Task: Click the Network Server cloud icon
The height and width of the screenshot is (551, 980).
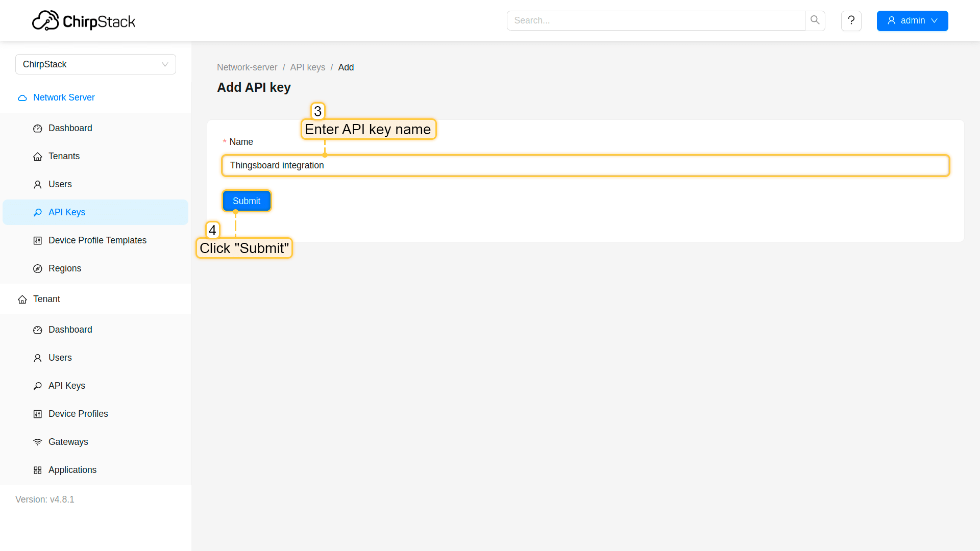Action: [x=22, y=98]
